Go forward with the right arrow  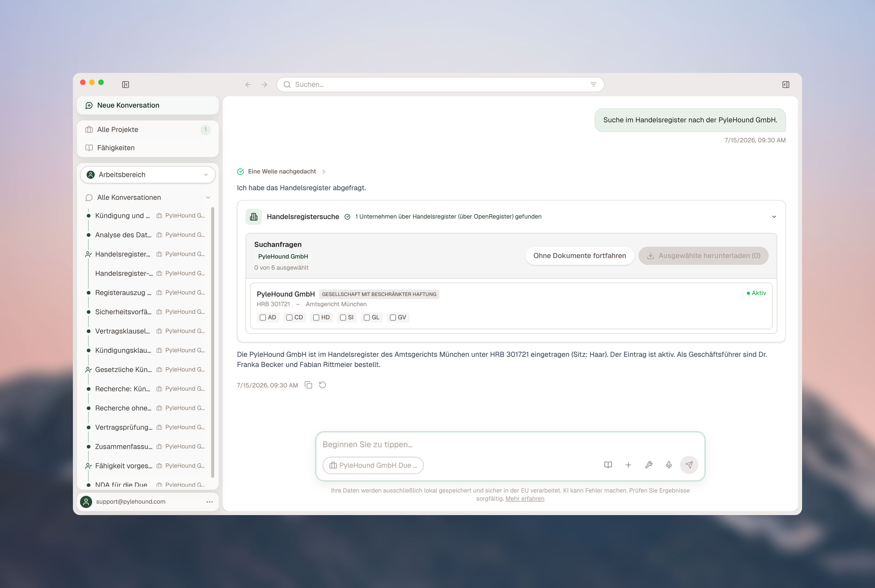click(264, 84)
